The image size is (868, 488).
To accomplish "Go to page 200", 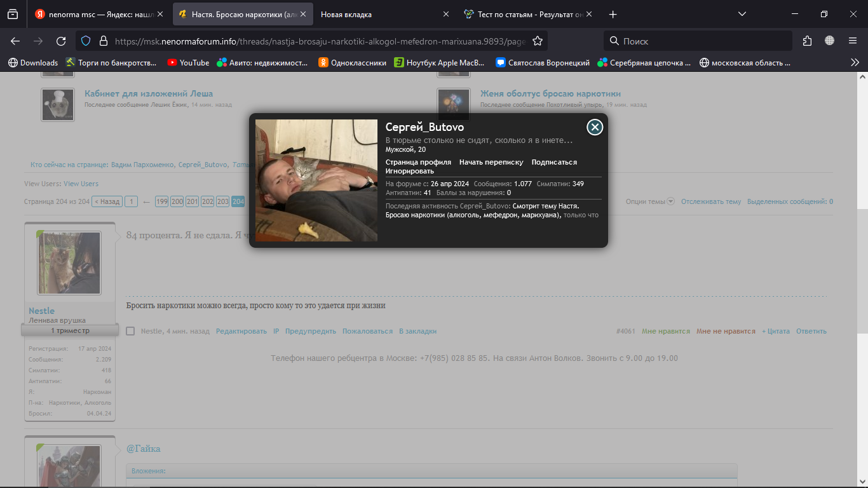I will pyautogui.click(x=177, y=201).
